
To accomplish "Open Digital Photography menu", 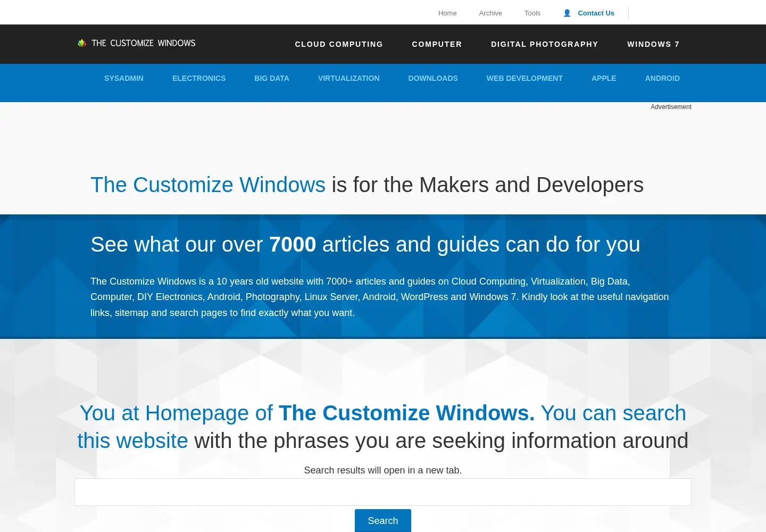I will pyautogui.click(x=544, y=44).
